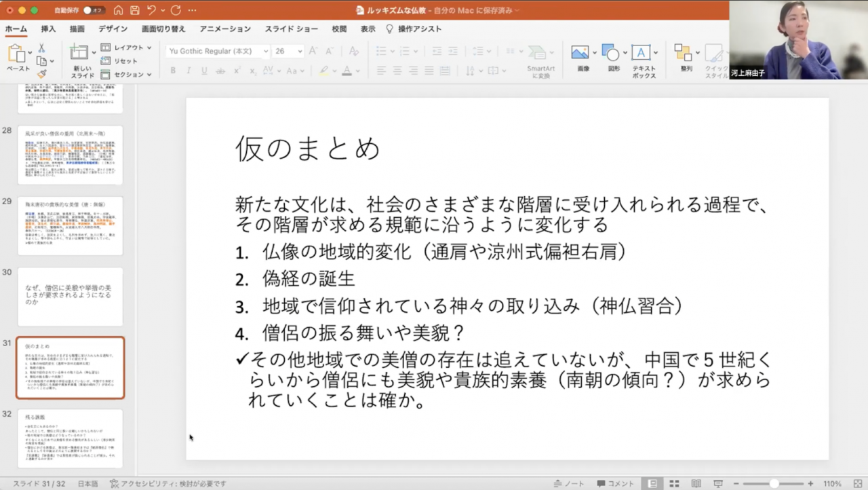Open the レイアウト layout dropdown

127,48
